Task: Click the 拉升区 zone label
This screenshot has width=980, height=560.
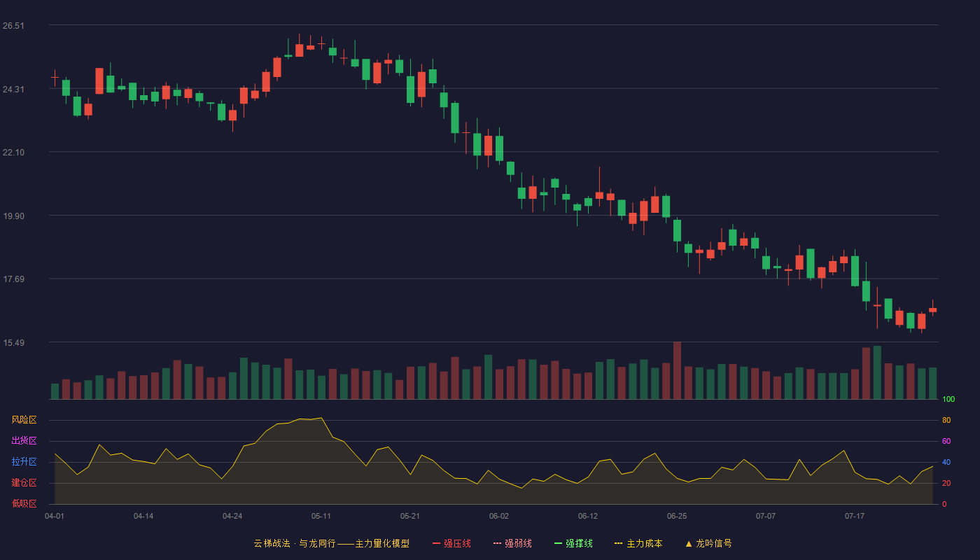Action: [24, 462]
